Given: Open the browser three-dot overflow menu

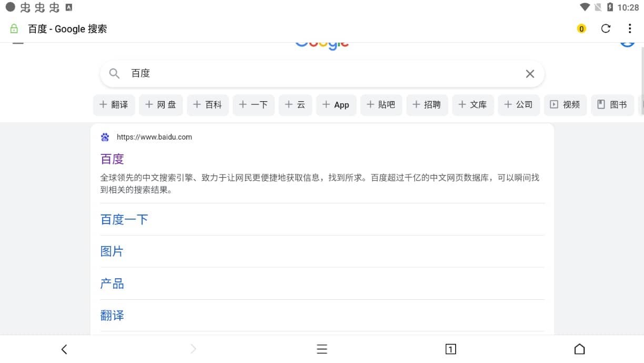Looking at the screenshot, I should [x=630, y=29].
